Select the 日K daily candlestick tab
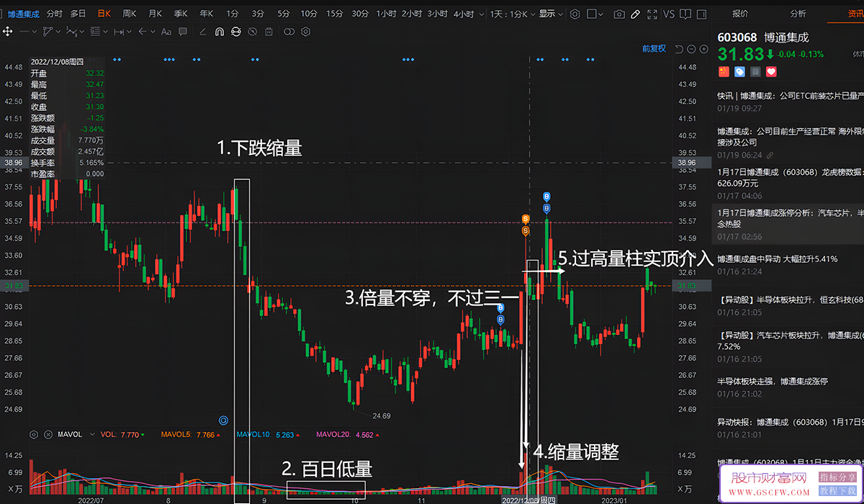Image resolution: width=864 pixels, height=504 pixels. (103, 14)
